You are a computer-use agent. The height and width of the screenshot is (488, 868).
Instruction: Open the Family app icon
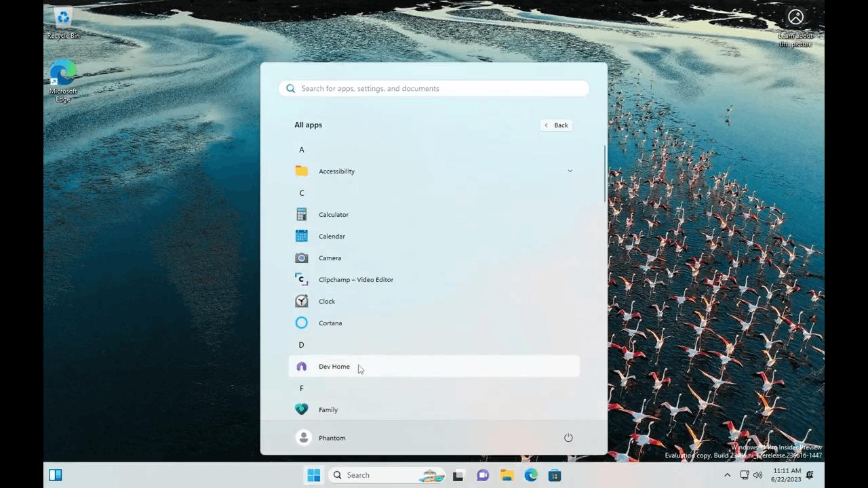click(x=302, y=409)
